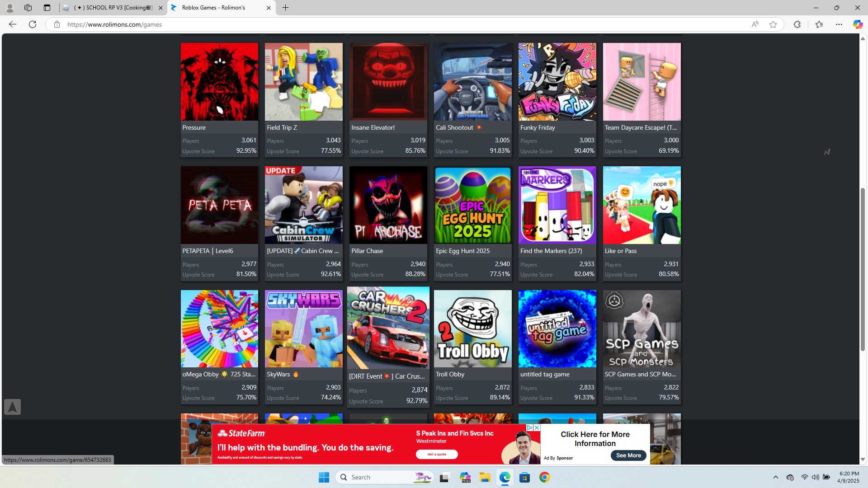Image resolution: width=868 pixels, height=488 pixels.
Task: Open a new browser tab
Action: [x=285, y=8]
